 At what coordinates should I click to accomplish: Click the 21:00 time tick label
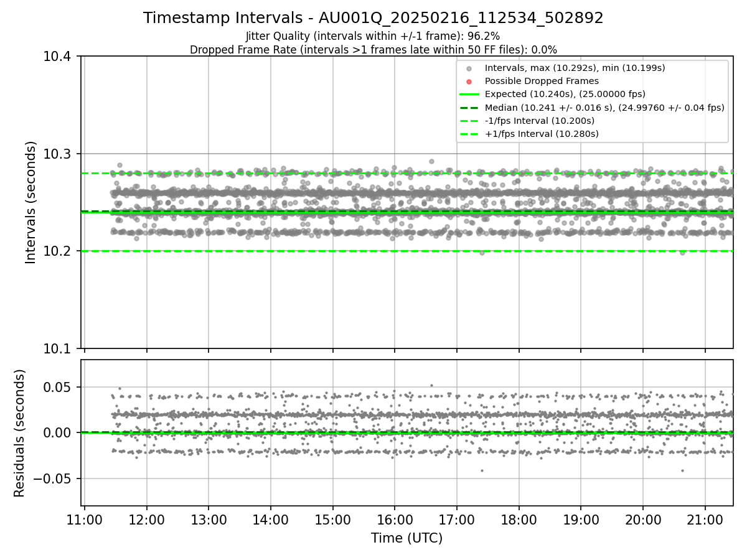pyautogui.click(x=705, y=519)
